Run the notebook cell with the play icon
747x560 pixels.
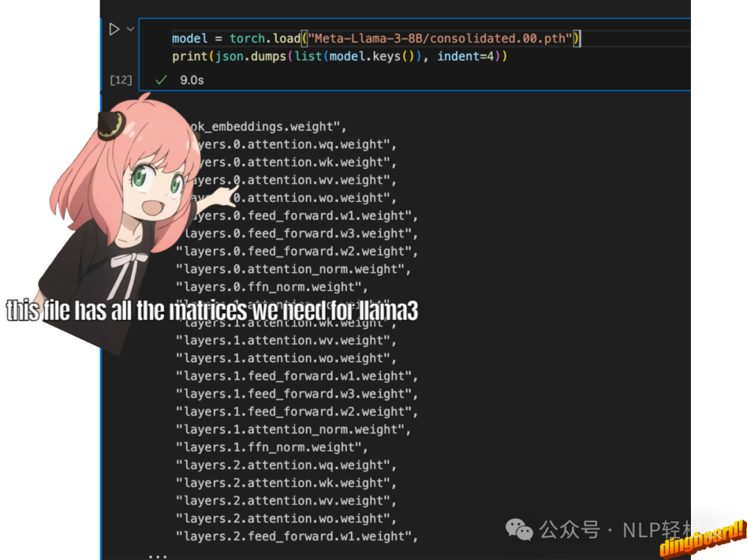click(114, 30)
